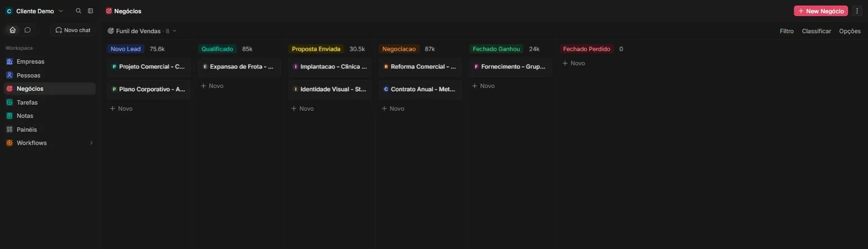Open Notas in the workspace sidebar
The image size is (868, 249).
coord(49,116)
